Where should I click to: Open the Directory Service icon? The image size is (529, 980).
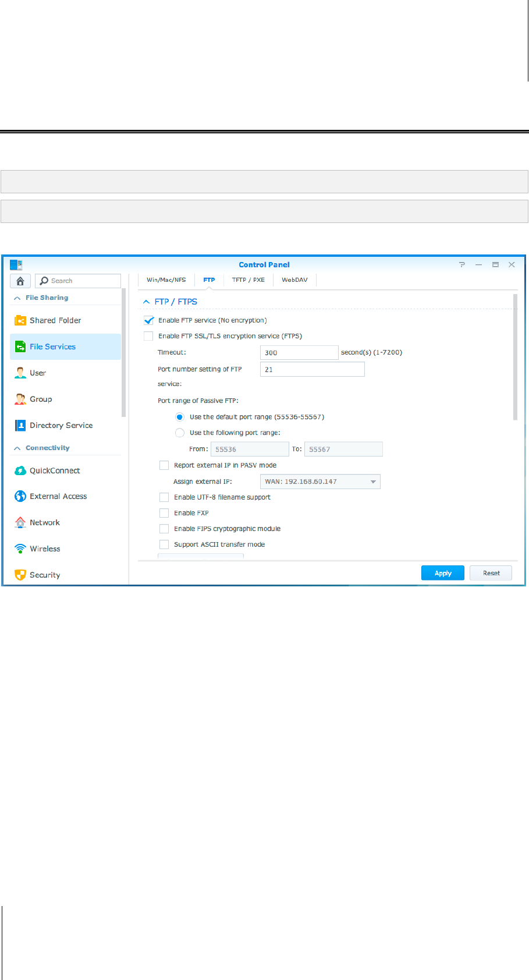tap(20, 425)
